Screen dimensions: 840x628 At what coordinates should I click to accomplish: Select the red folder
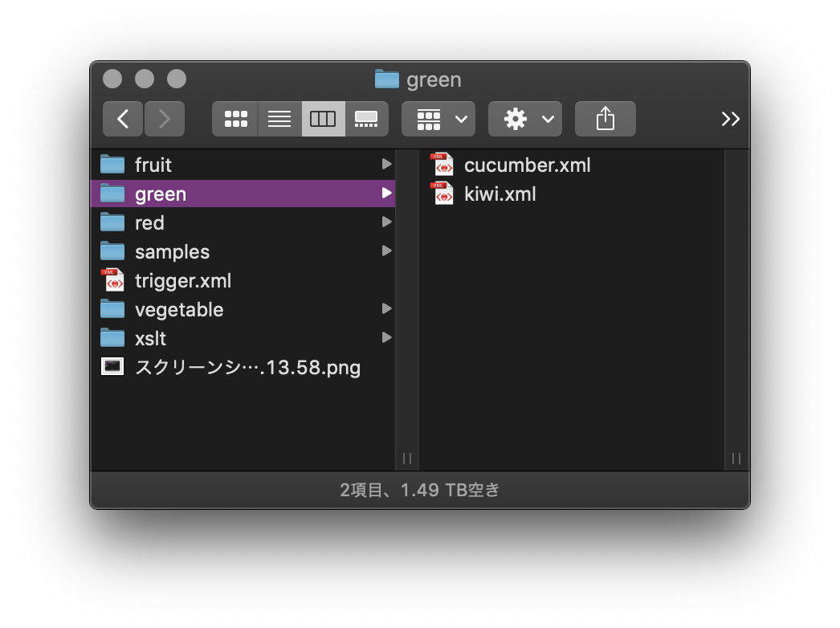(243, 222)
